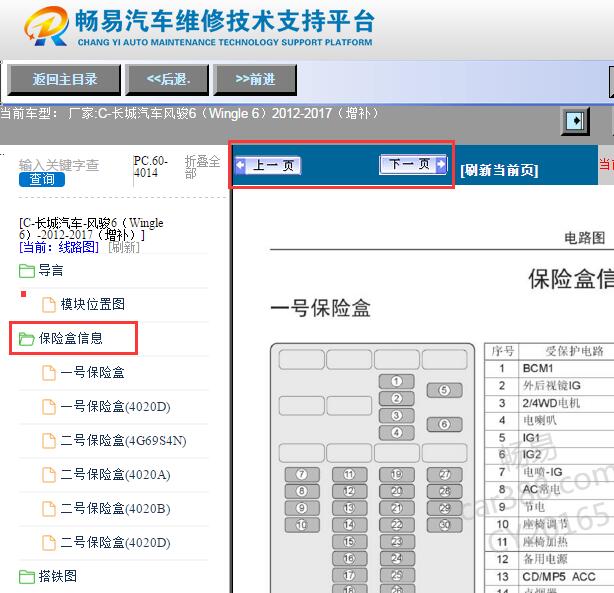Go forward with the >>前进 button

(x=255, y=80)
